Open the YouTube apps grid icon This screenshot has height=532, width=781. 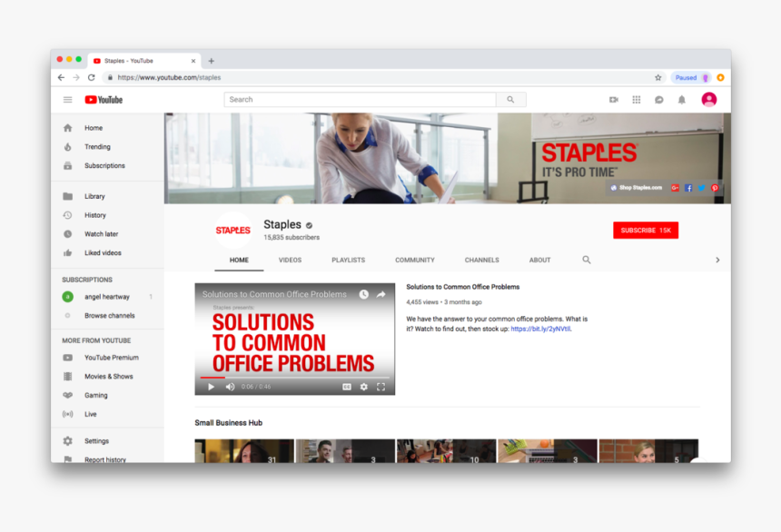(x=637, y=100)
